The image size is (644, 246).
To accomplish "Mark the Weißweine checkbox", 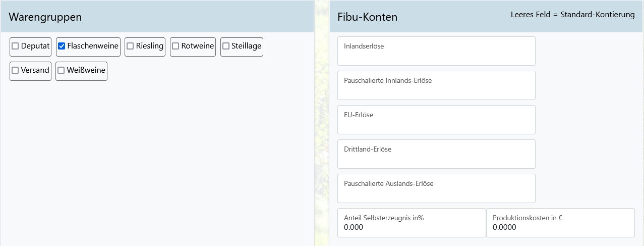I will click(x=61, y=70).
